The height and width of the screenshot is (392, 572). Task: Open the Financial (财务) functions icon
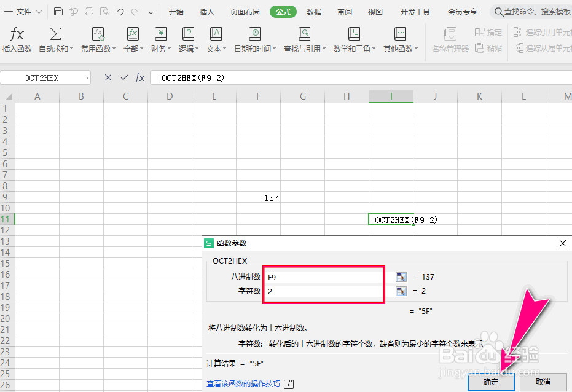coord(160,34)
